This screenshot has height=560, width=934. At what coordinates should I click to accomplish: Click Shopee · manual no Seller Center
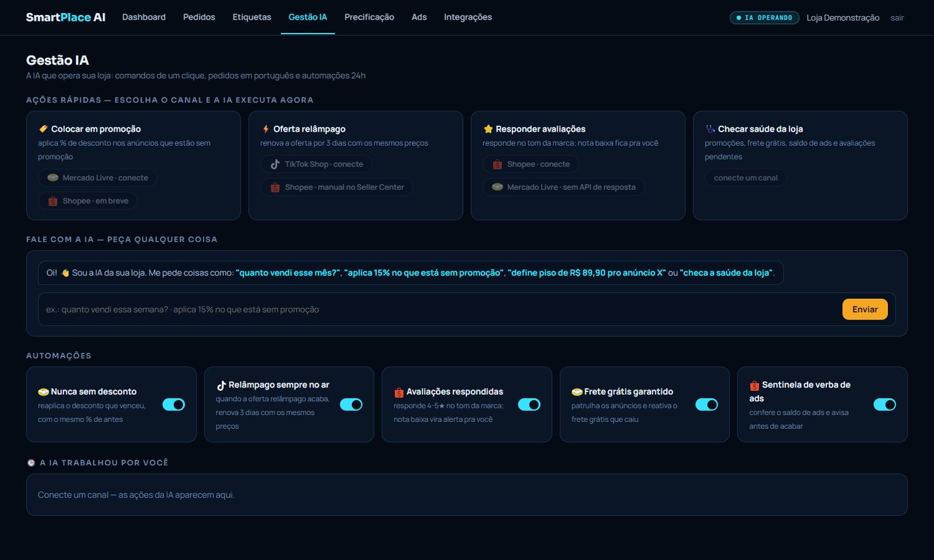(x=337, y=187)
